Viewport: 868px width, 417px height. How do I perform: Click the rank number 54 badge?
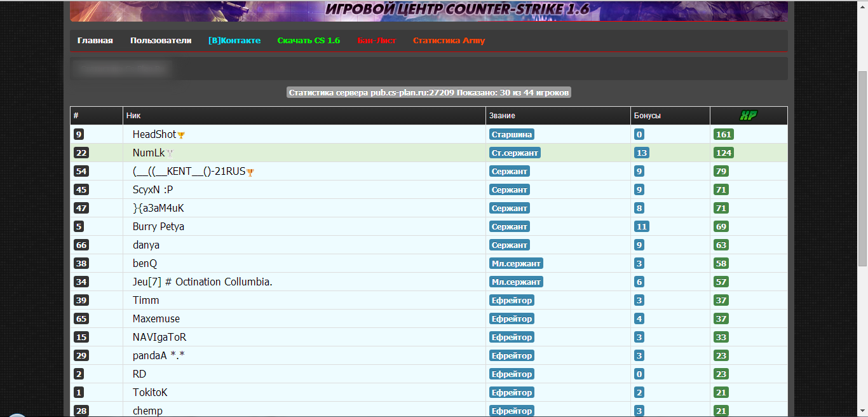pyautogui.click(x=81, y=172)
